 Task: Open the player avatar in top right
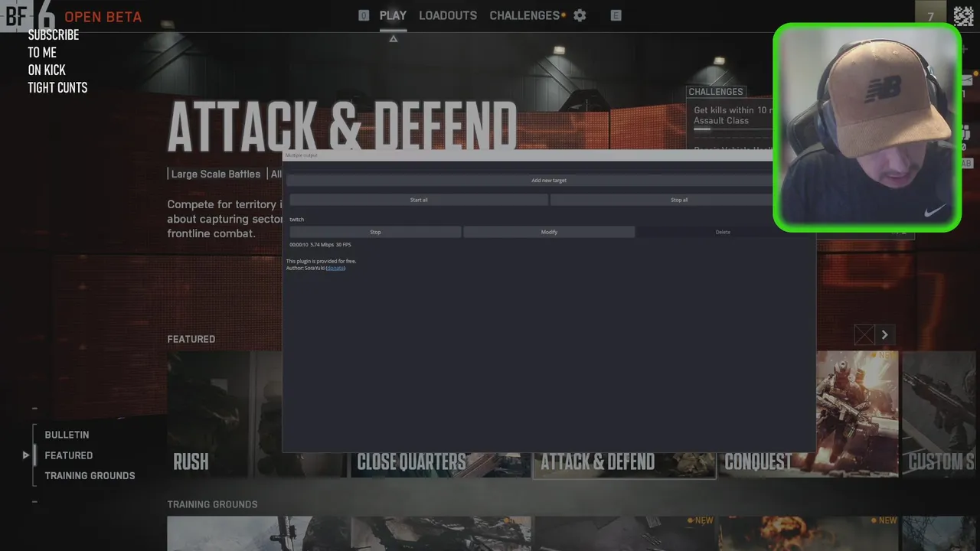[963, 16]
